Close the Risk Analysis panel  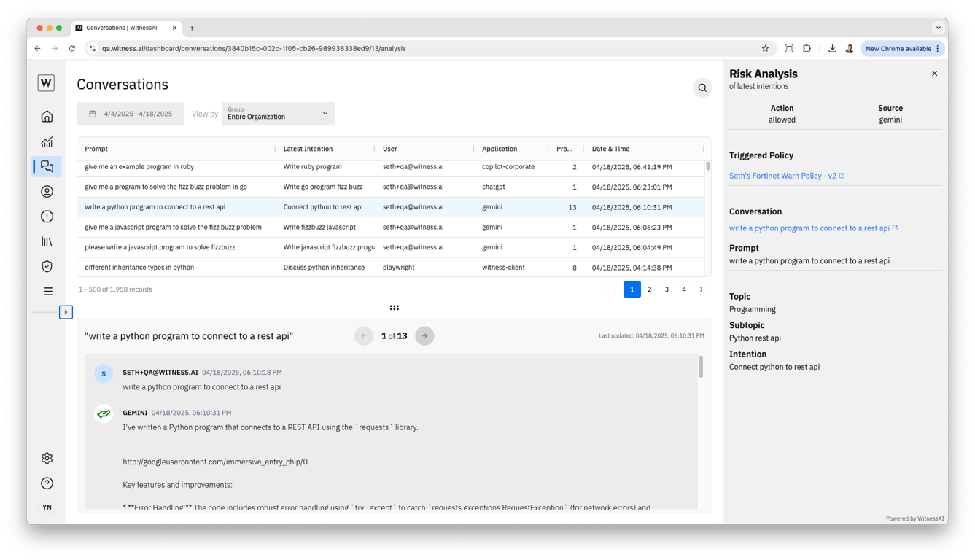pos(934,74)
